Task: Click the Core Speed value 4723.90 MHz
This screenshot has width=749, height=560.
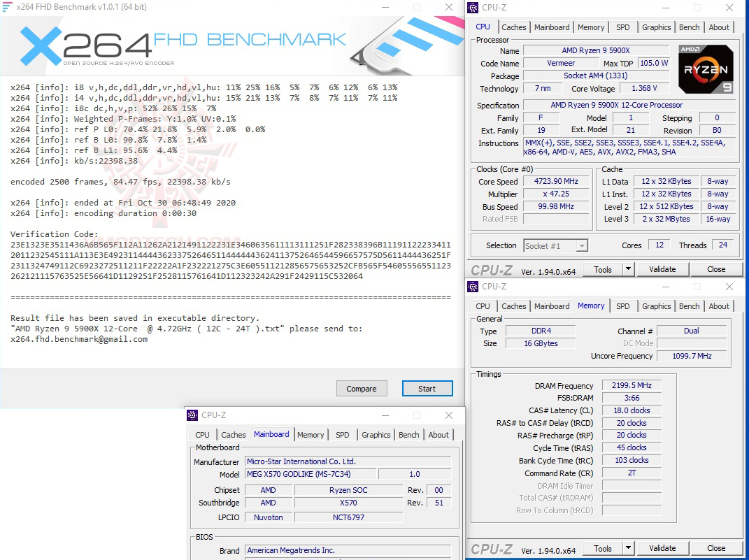Action: (556, 181)
